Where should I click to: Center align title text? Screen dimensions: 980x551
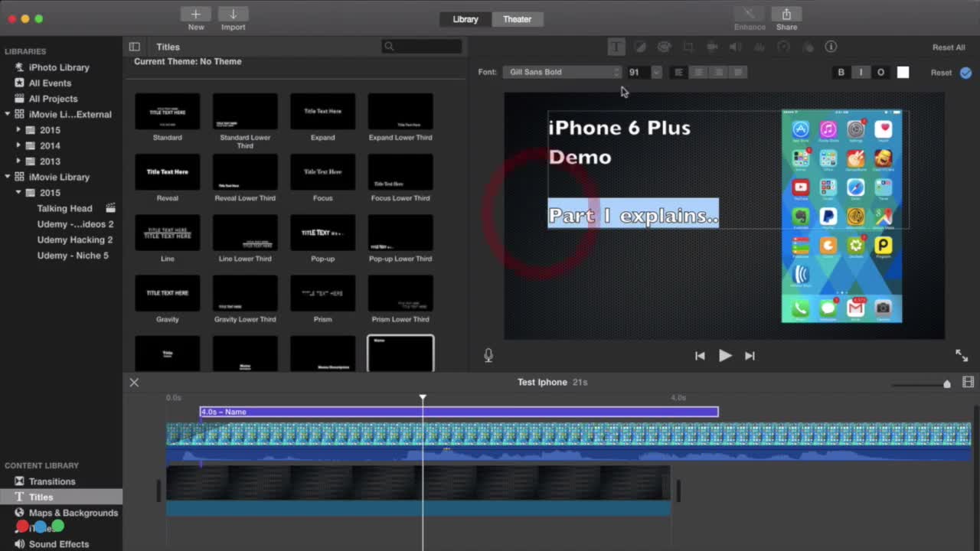(698, 72)
